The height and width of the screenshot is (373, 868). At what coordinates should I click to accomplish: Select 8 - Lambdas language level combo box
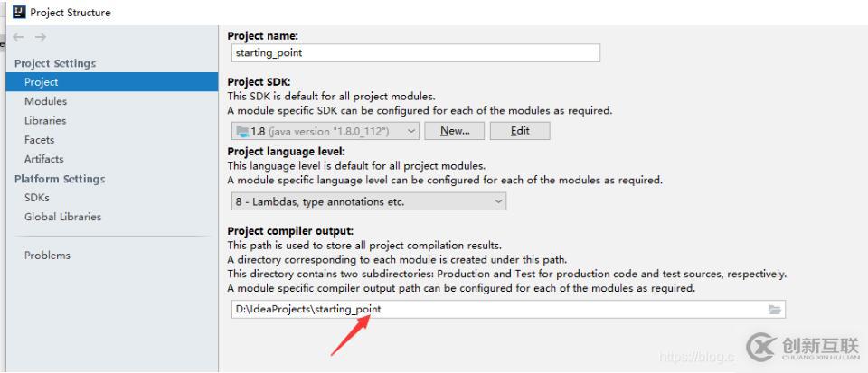[x=369, y=201]
